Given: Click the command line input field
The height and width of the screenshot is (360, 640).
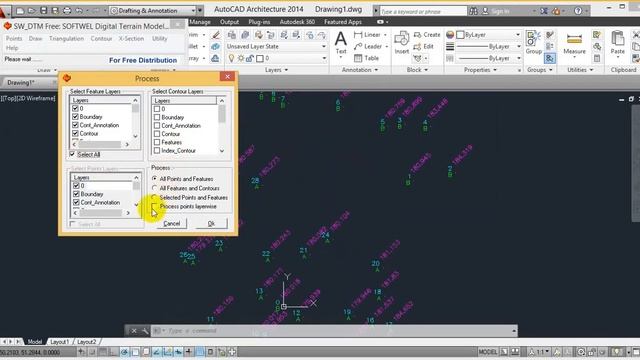Looking at the screenshot, I should [333, 331].
